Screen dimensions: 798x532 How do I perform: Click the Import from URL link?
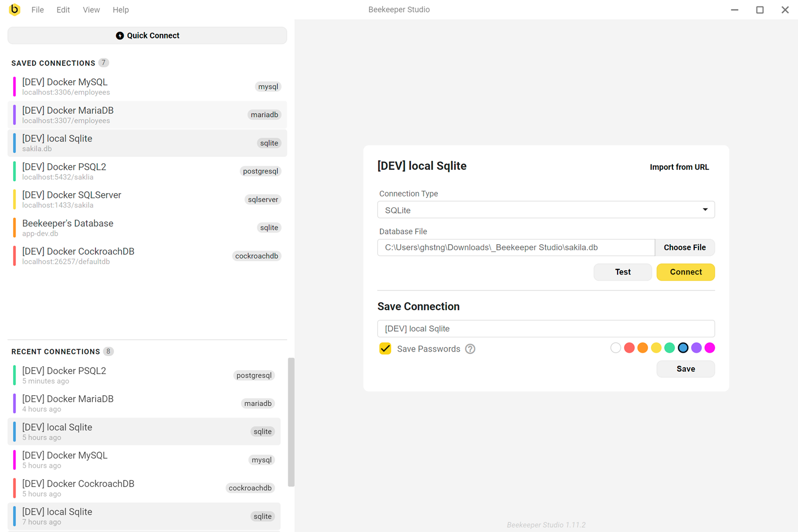click(x=679, y=167)
